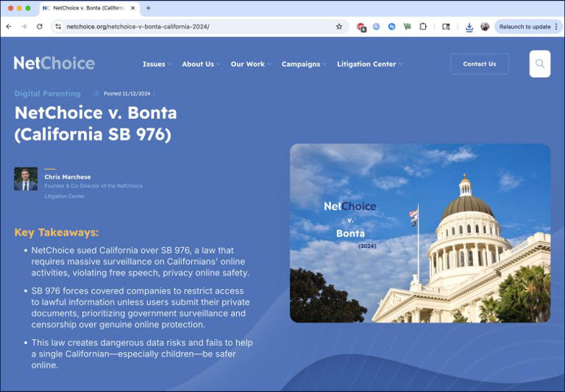
Task: View site information icon in address bar
Action: click(58, 26)
